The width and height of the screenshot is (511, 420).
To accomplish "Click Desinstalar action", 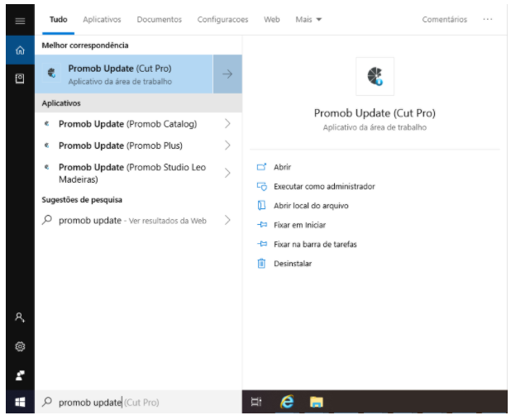I will 293,263.
